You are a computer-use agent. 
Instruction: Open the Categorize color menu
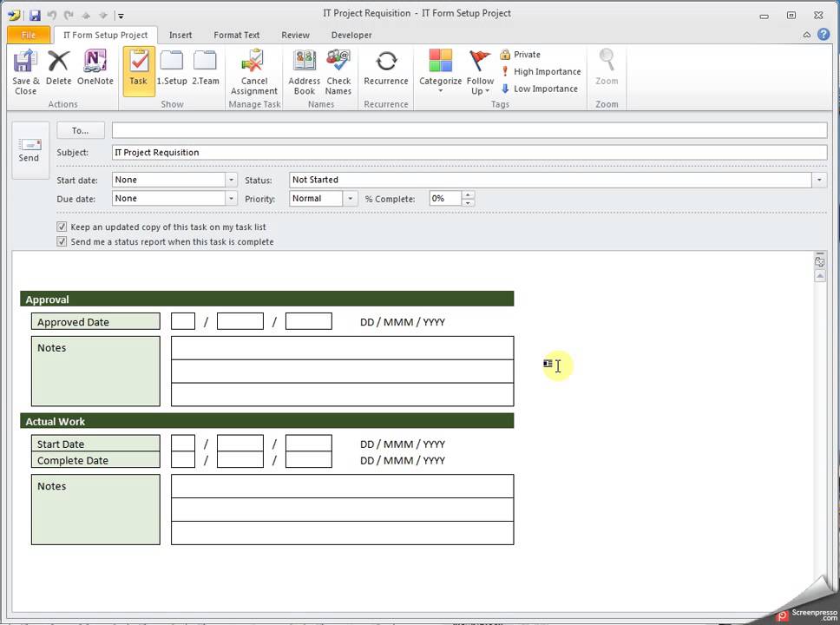point(440,71)
